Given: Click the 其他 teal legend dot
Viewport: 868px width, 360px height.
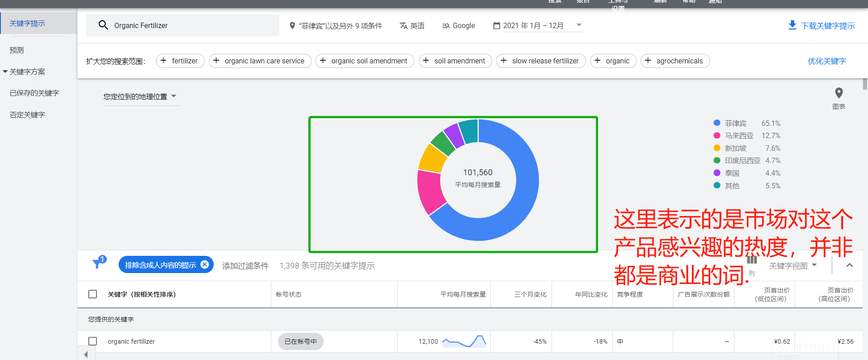Looking at the screenshot, I should 717,185.
